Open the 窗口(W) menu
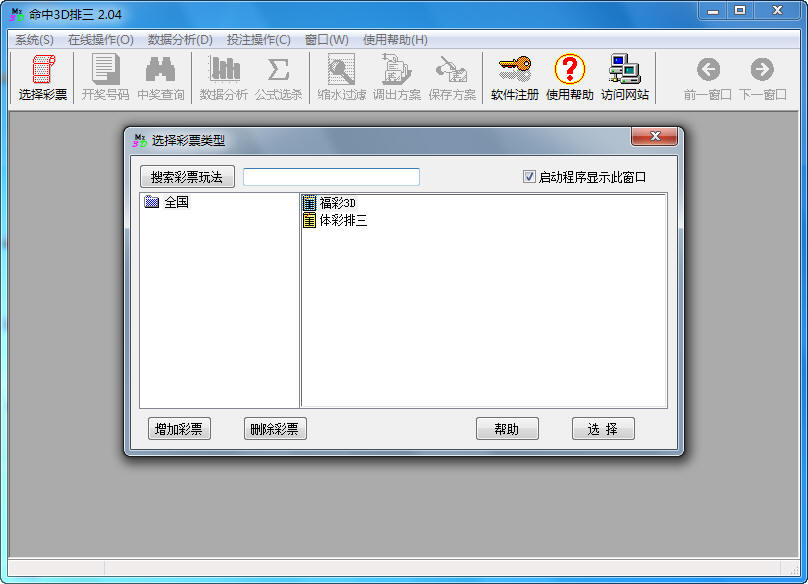This screenshot has width=808, height=584. pyautogui.click(x=327, y=40)
